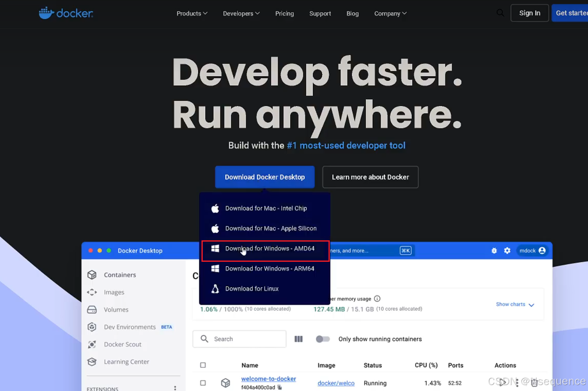Click the mdock account avatar icon
Screen dimensions: 588x391
542,250
